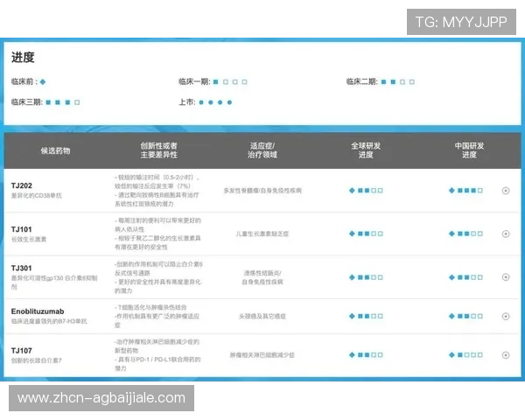Viewport: 525px width, 420px height.
Task: Select Enoblituzumab global progress indicator
Action: [x=366, y=316]
